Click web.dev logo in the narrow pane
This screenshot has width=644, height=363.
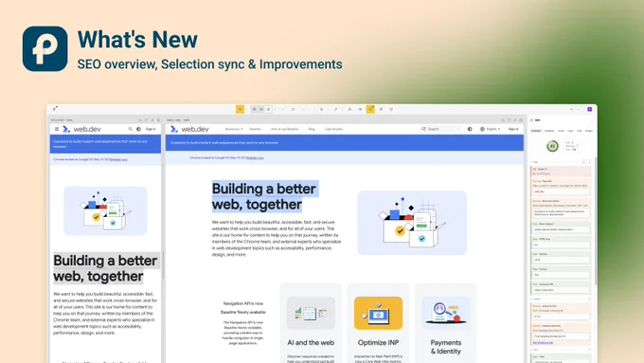point(81,129)
